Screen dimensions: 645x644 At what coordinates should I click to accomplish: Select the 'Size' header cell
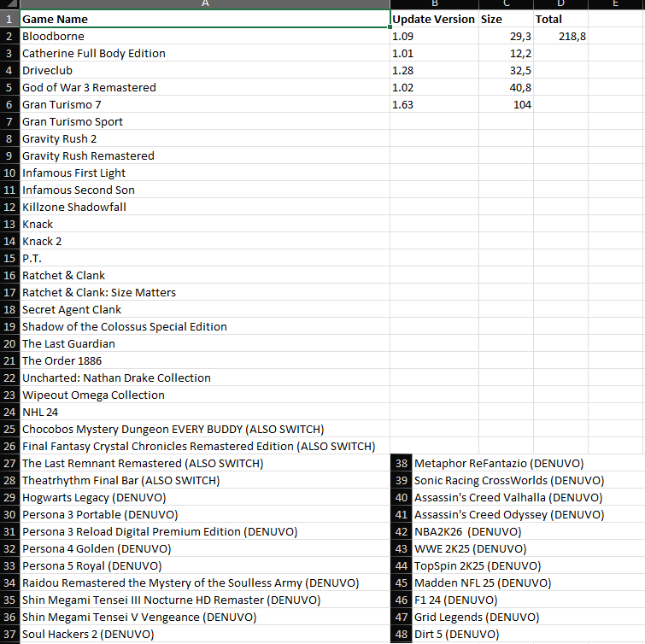click(x=506, y=19)
